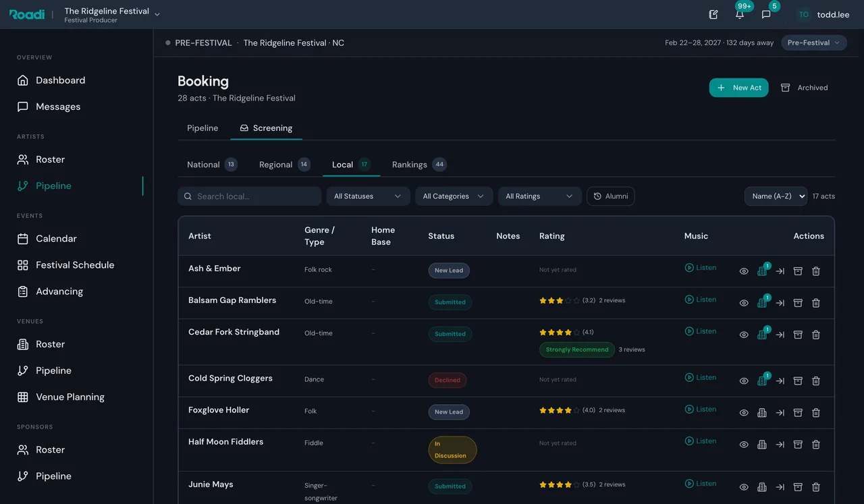Focus the Search local input field

250,196
